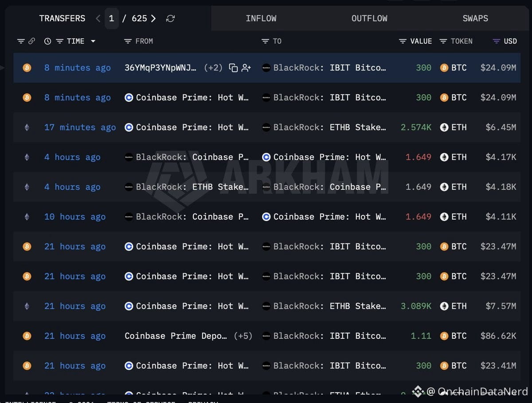The width and height of the screenshot is (532, 403).
Task: Click total pages count 625
Action: (139, 19)
